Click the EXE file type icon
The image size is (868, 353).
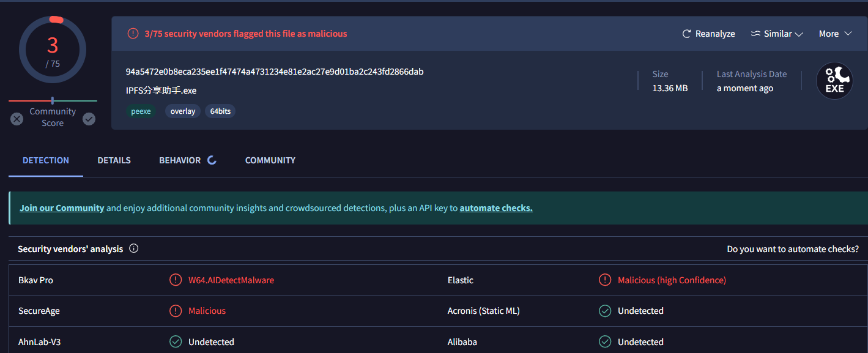834,80
